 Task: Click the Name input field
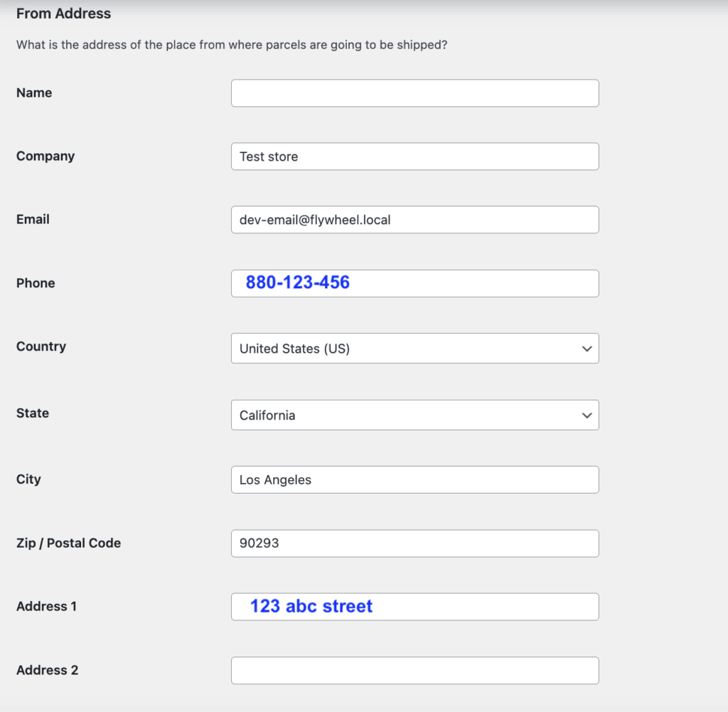[414, 93]
